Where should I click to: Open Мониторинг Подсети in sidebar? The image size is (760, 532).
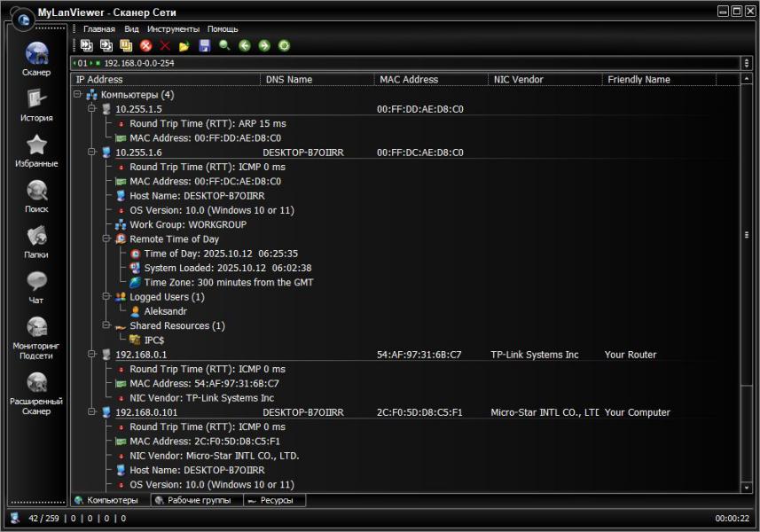[36, 338]
